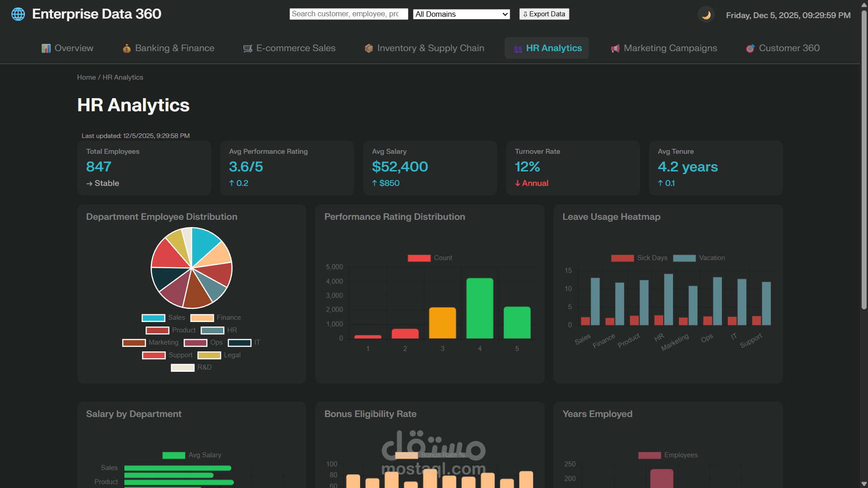Select the HR Analytics tab
868x488 pixels.
[x=547, y=48]
